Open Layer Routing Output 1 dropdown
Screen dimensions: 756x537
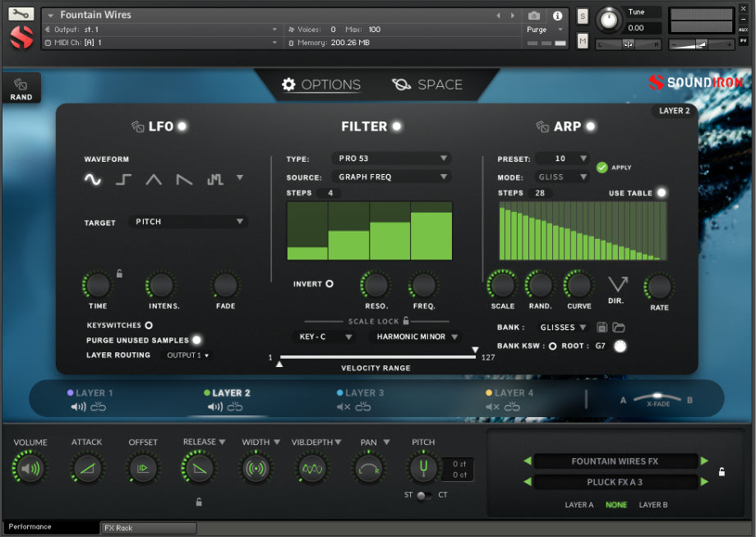187,356
